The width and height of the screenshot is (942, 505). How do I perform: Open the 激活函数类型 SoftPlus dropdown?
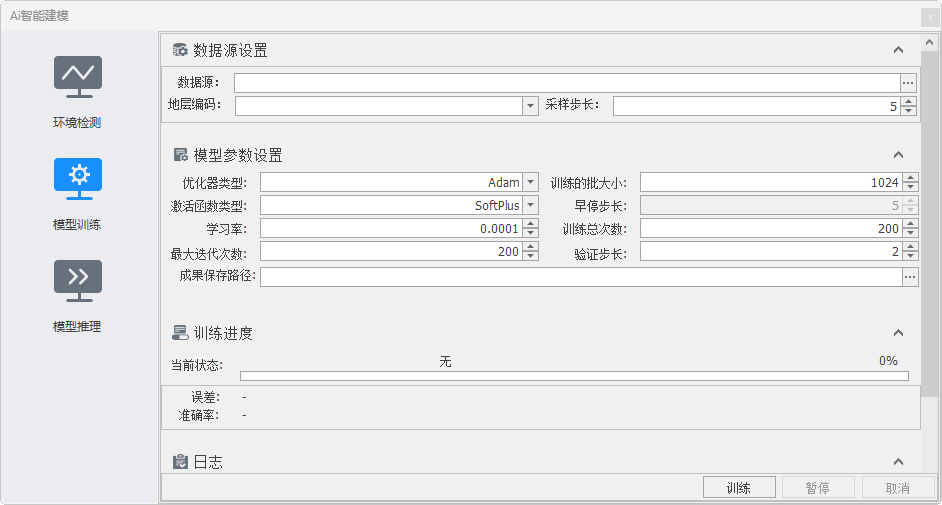(x=530, y=206)
